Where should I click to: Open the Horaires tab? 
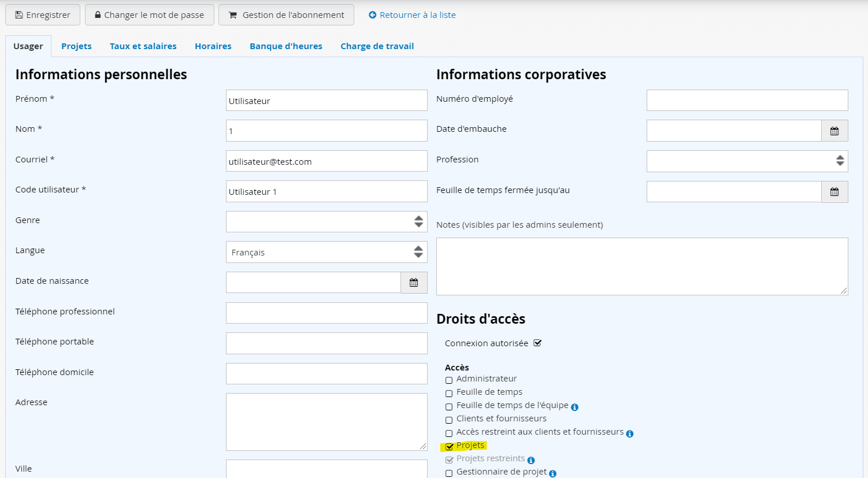click(x=213, y=46)
